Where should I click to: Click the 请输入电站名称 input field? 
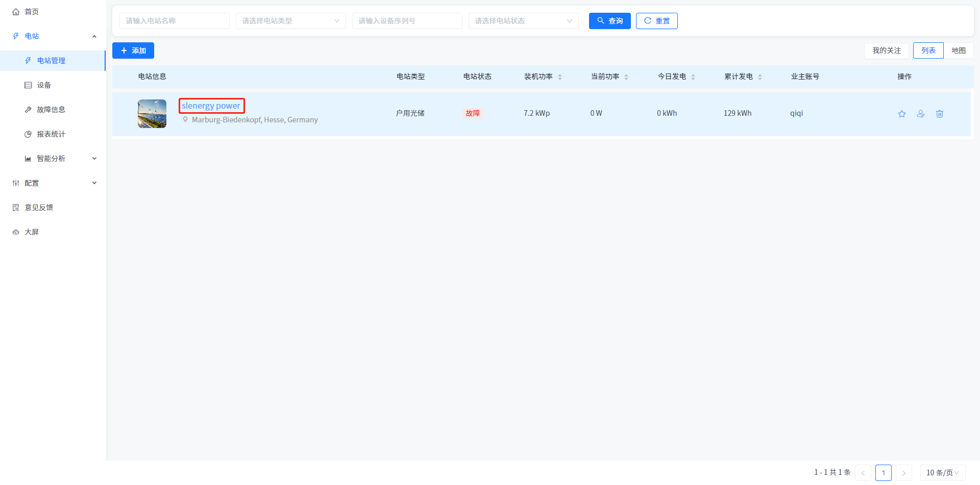click(x=174, y=21)
